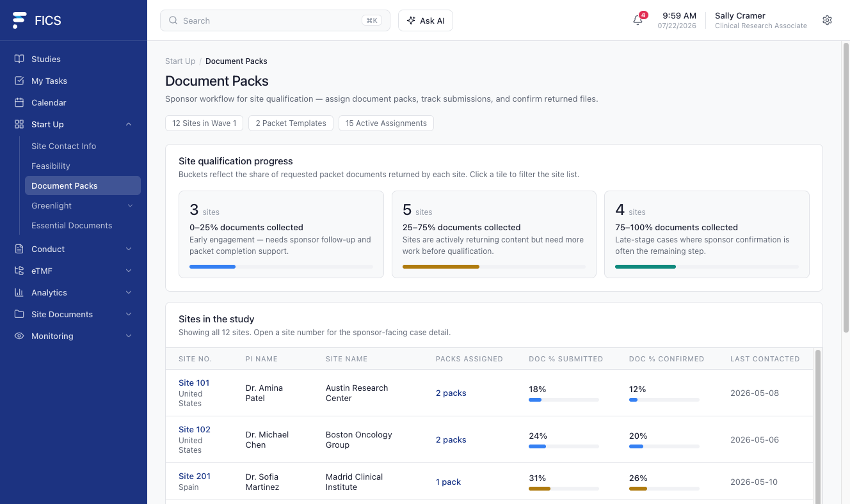The width and height of the screenshot is (850, 504).
Task: Open Site 102 case detail
Action: 195,429
